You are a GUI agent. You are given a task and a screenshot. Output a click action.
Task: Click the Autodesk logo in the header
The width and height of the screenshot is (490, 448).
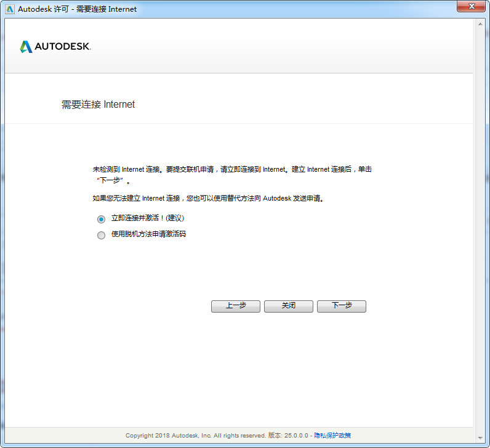tap(55, 47)
